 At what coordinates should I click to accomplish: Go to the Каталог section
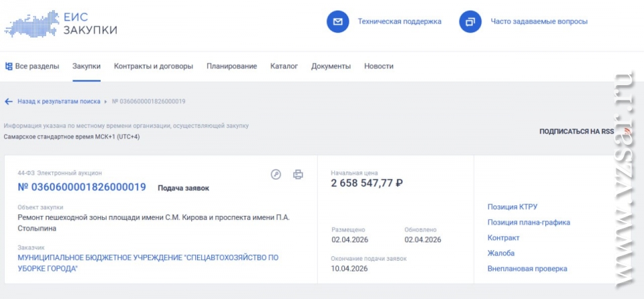tap(284, 66)
